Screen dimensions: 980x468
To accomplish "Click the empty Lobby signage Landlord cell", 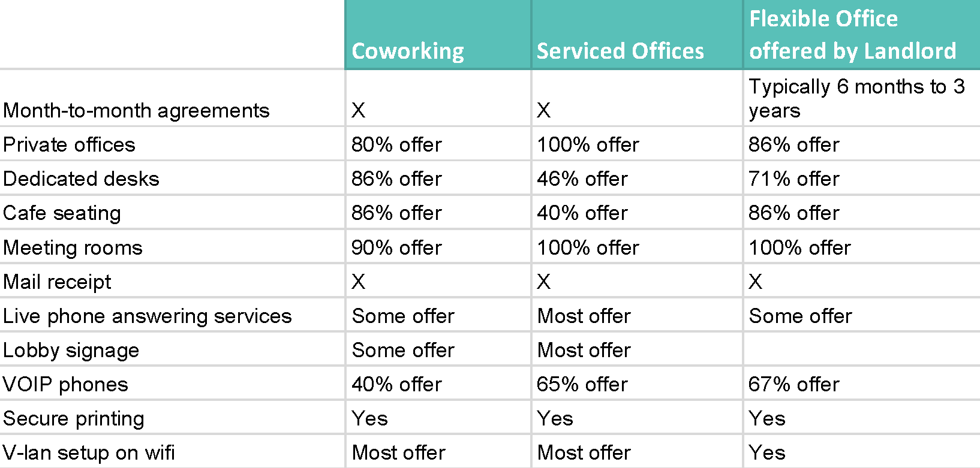I will (x=862, y=349).
